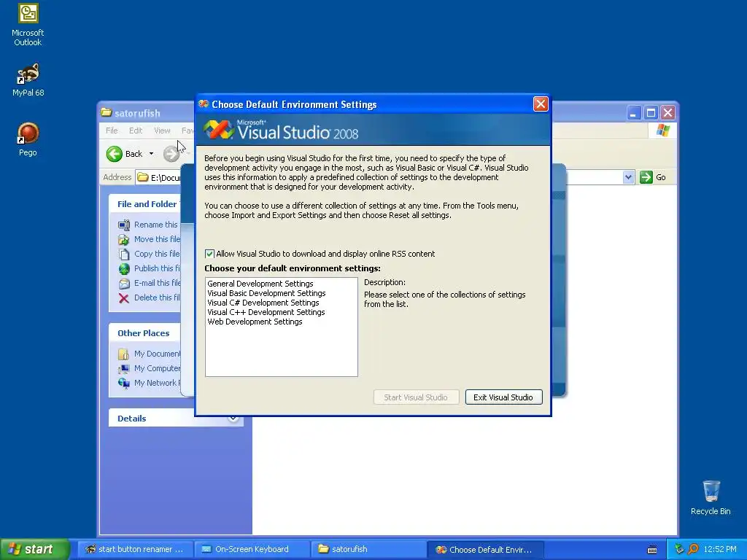747x560 pixels.
Task: Open the Edit menu in satorufish window
Action: 136,131
